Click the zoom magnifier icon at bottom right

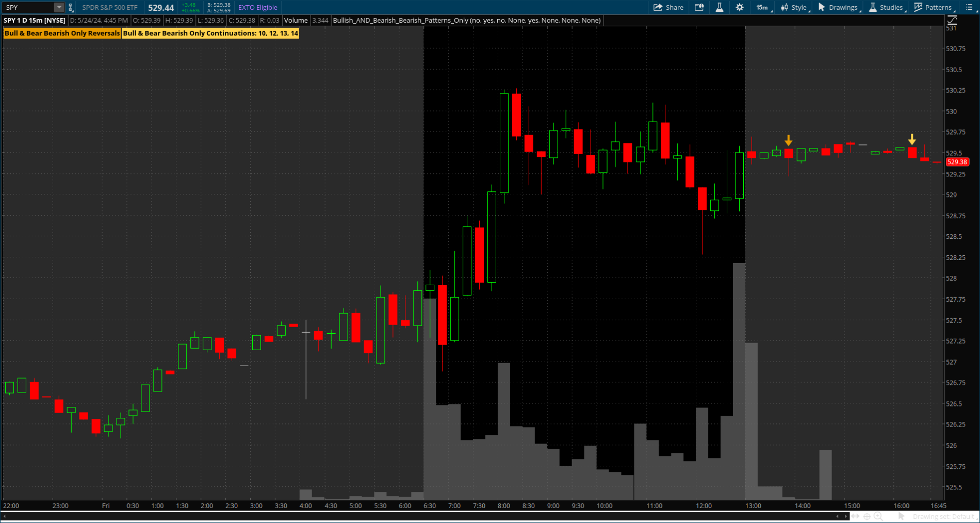pyautogui.click(x=878, y=516)
